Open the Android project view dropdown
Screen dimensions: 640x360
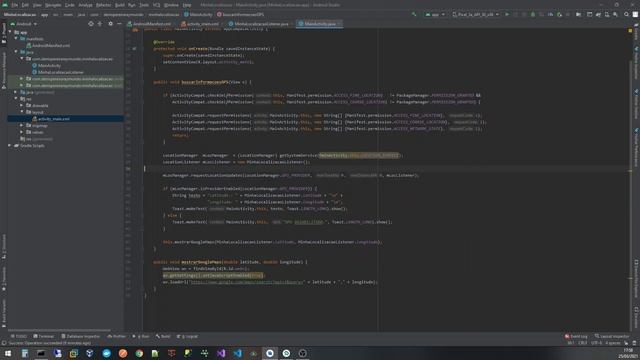(x=24, y=24)
